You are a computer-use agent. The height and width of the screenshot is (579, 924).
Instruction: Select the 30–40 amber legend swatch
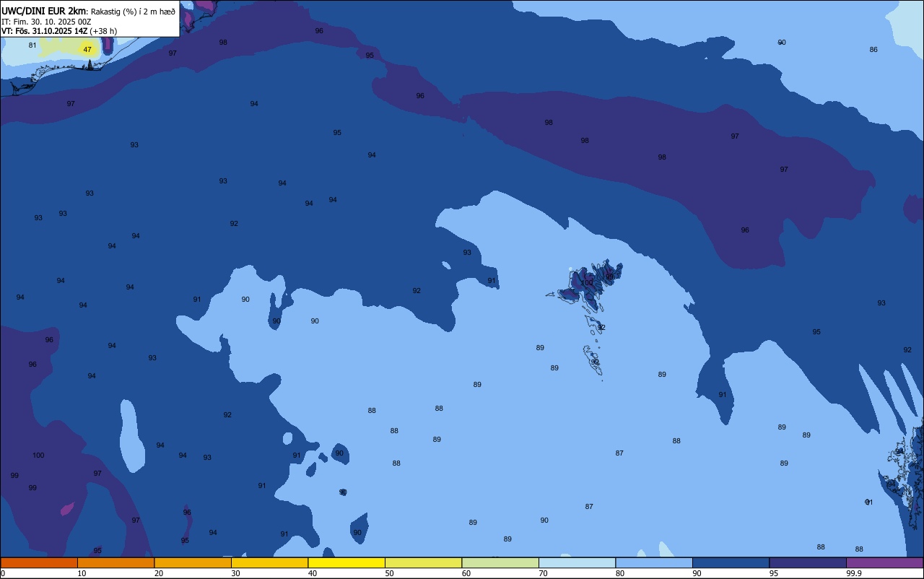pyautogui.click(x=269, y=562)
